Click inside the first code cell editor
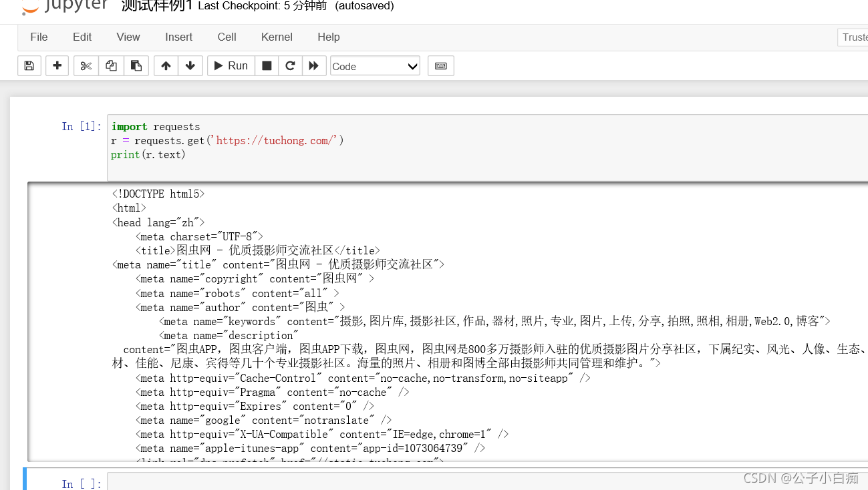 click(x=487, y=148)
